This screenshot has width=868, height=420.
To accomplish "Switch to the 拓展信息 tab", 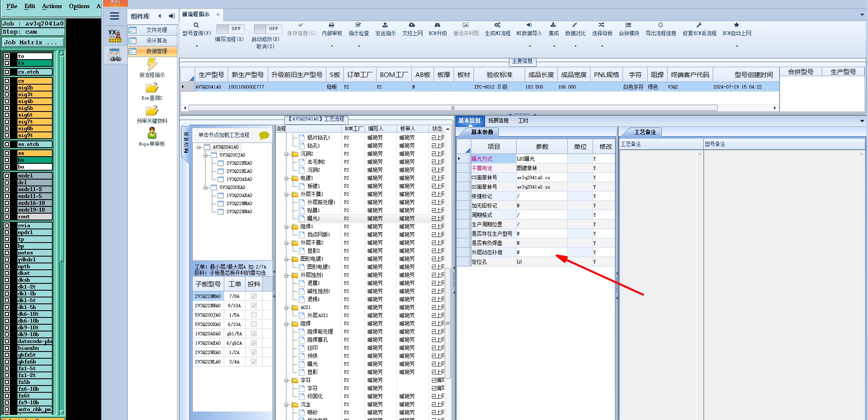I will pos(498,121).
